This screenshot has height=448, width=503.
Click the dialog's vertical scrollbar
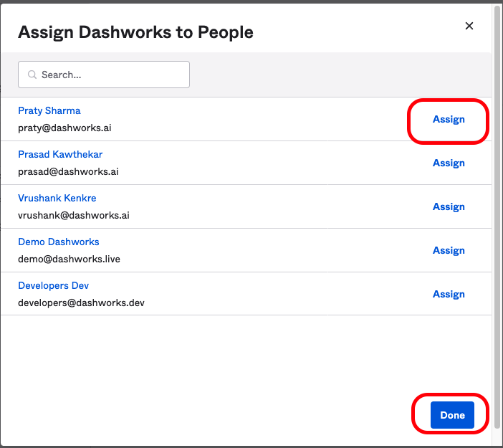[x=497, y=215]
